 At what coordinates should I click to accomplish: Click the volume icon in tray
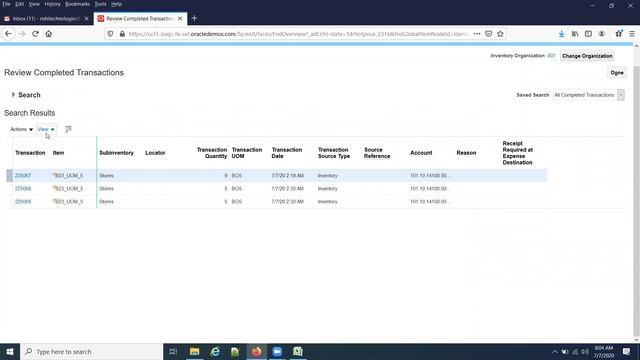click(x=585, y=351)
